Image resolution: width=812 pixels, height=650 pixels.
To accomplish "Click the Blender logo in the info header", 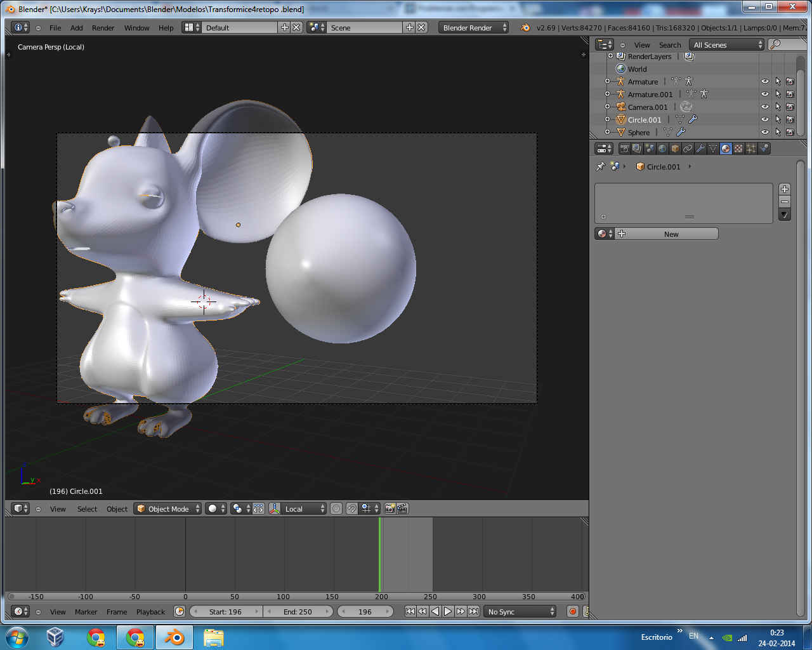I will (x=525, y=27).
